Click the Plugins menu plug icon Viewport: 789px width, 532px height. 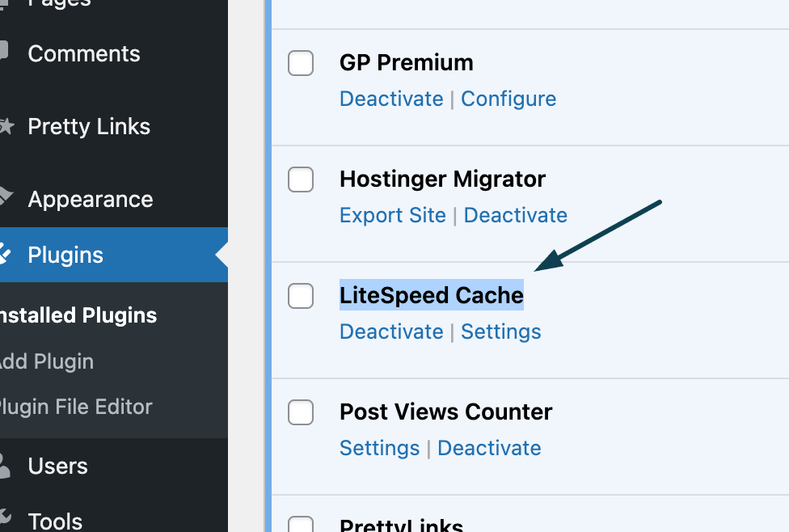tap(5, 255)
